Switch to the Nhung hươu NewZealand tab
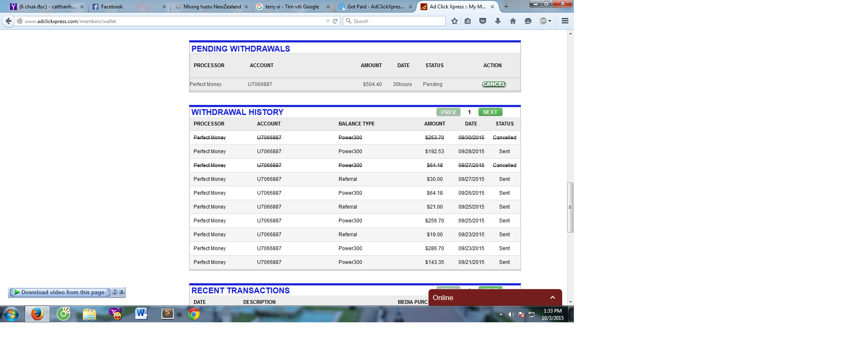The height and width of the screenshot is (350, 868). (x=212, y=7)
